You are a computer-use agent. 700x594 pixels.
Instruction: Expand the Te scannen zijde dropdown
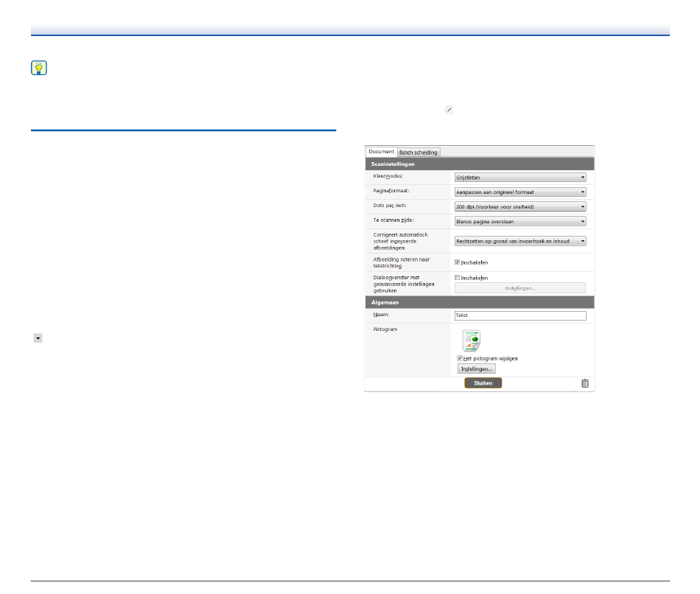(x=520, y=221)
